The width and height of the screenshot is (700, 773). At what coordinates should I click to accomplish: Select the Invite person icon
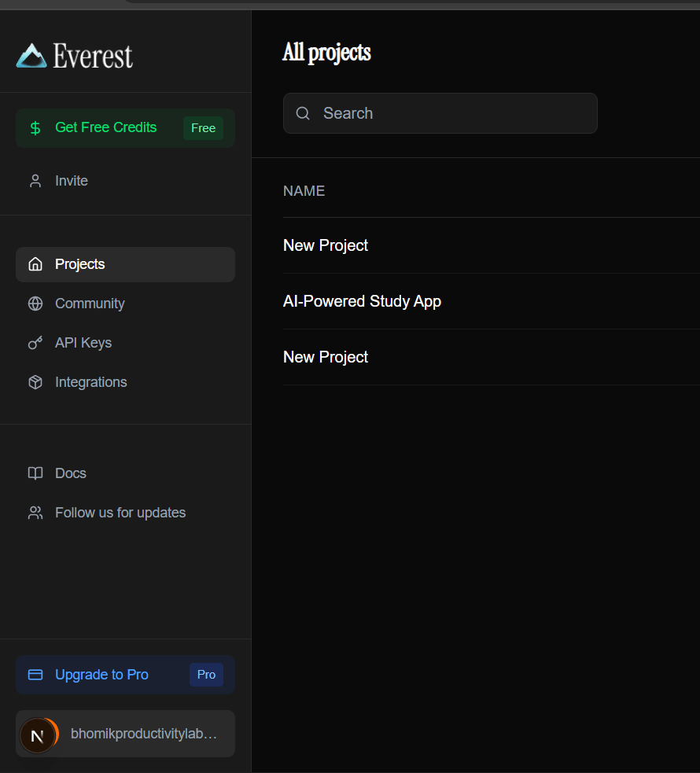point(35,181)
